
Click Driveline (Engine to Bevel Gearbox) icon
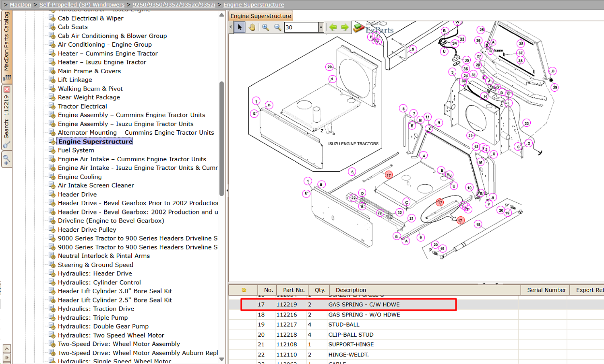click(52, 220)
